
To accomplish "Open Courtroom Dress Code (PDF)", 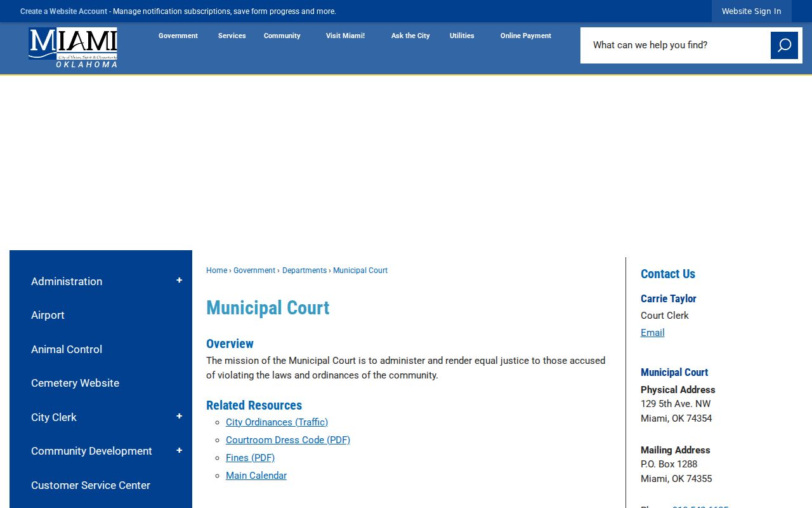I will click(x=288, y=440).
